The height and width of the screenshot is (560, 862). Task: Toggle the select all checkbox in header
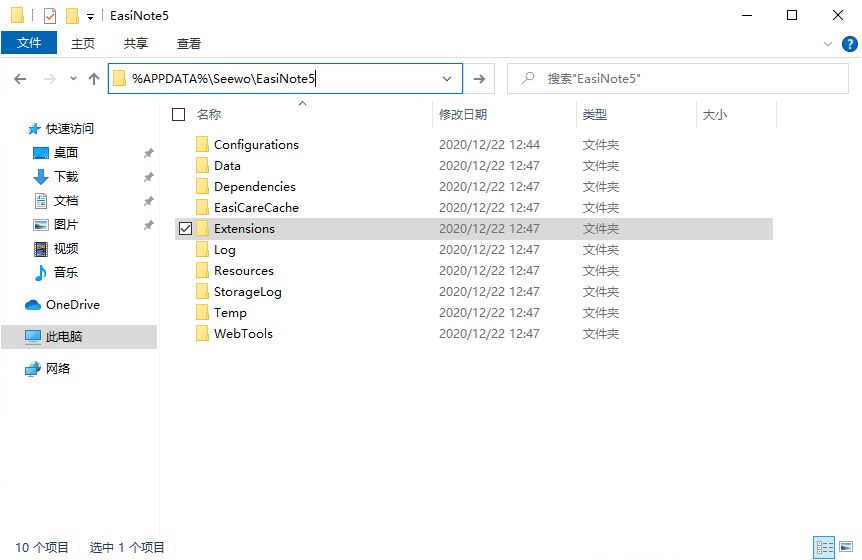(179, 114)
